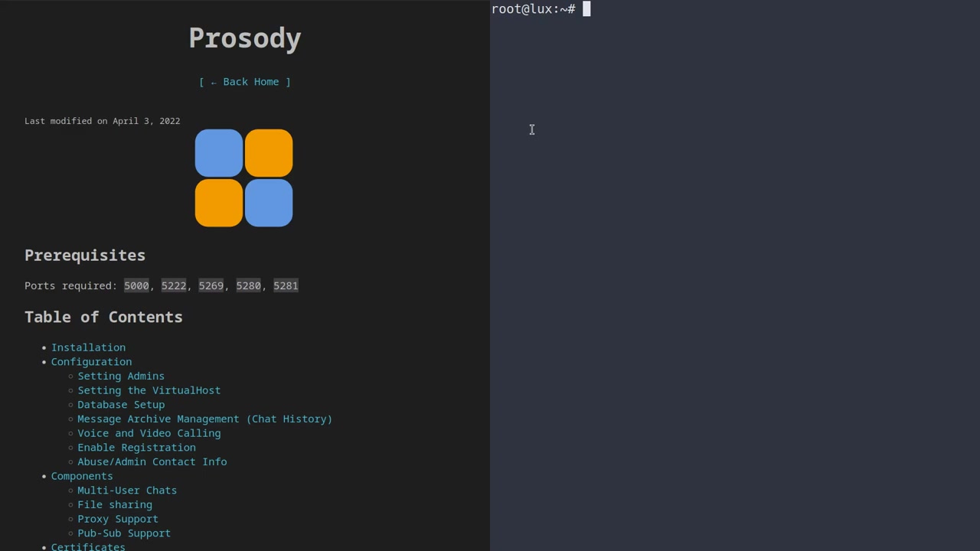980x551 pixels.
Task: Open Voice and Video Calling link
Action: tap(149, 433)
